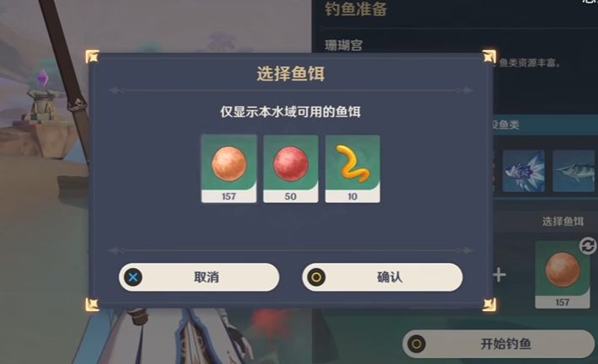Select the orange fruit paste bait
Screen dimensions: 598x364
tap(229, 169)
